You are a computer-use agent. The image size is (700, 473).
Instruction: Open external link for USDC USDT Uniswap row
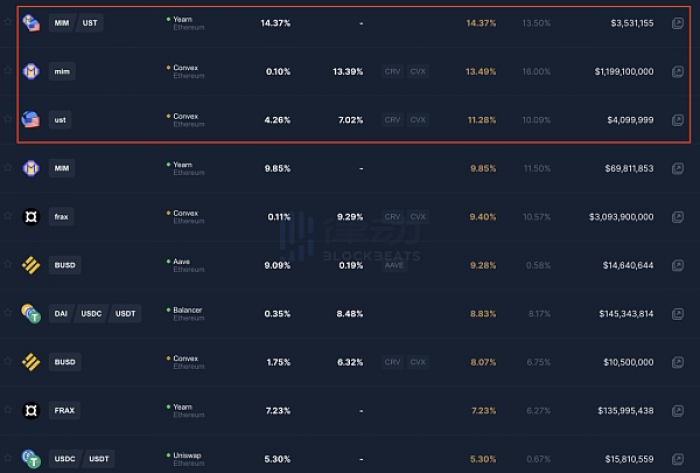(x=677, y=459)
